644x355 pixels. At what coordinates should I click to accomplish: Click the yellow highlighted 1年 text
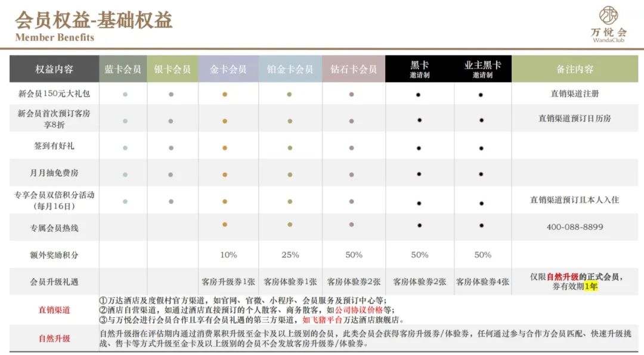point(590,287)
